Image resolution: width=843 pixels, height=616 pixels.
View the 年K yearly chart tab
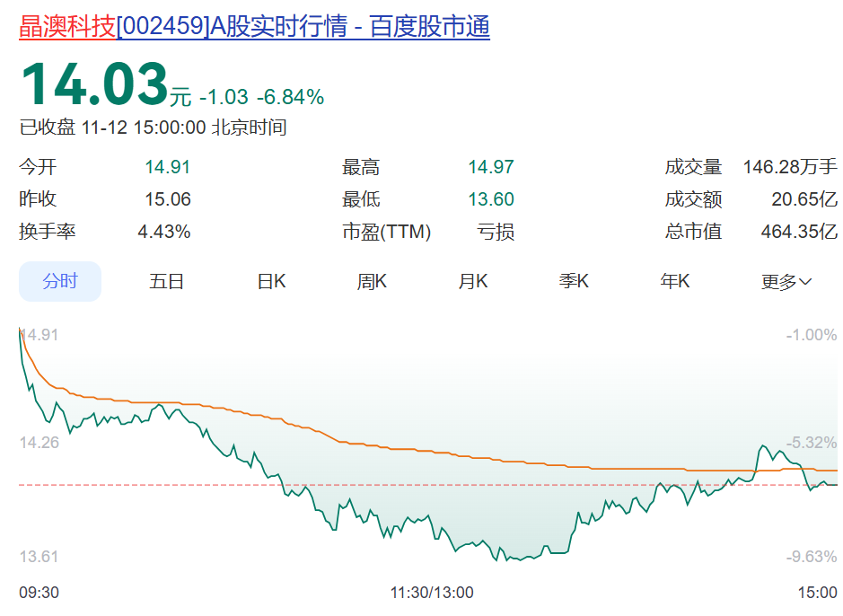(675, 282)
